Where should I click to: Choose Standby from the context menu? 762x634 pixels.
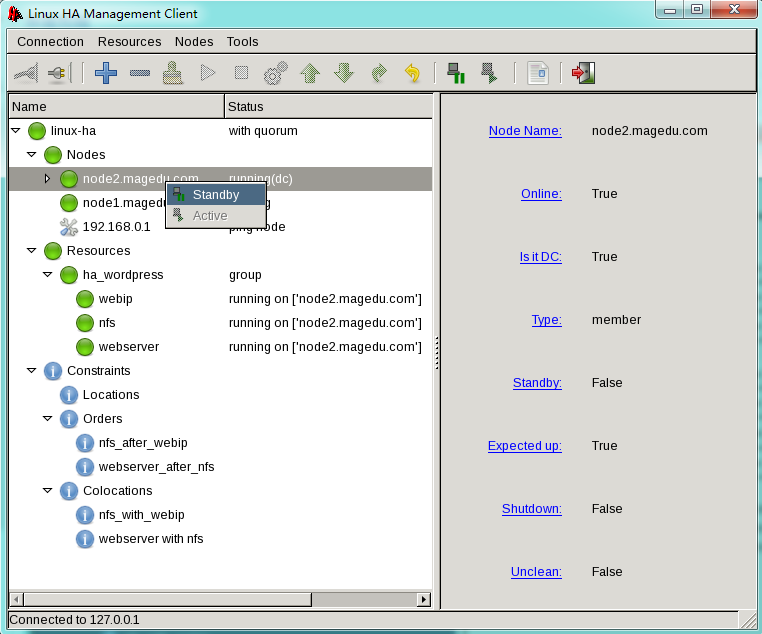(216, 195)
